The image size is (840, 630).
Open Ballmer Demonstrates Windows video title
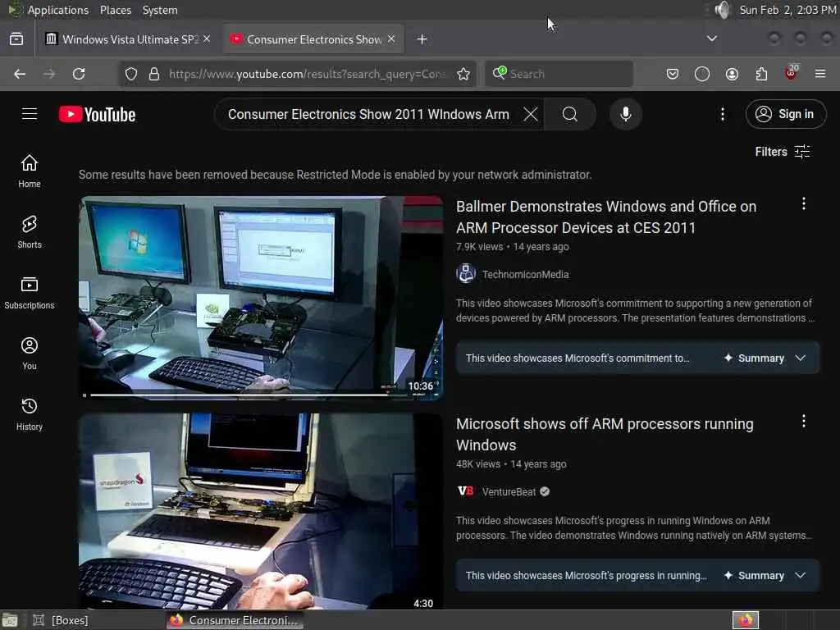pos(606,217)
